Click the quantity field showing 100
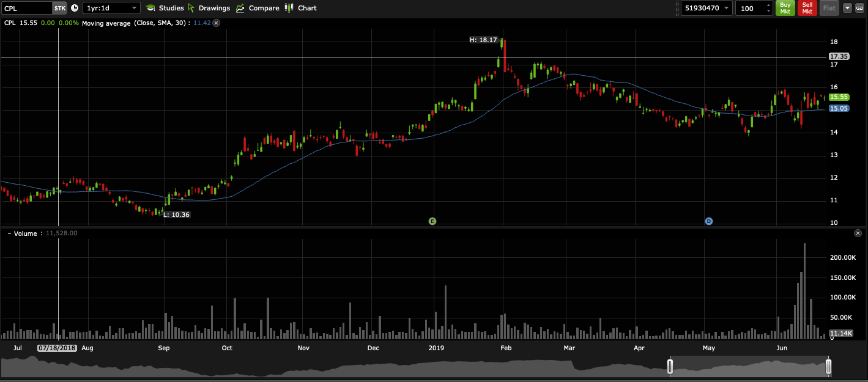This screenshot has width=868, height=382. [x=749, y=8]
